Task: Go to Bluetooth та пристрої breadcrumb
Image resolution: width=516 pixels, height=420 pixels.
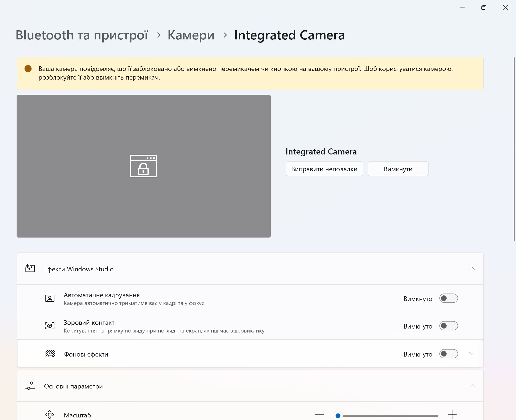Action: pos(82,35)
